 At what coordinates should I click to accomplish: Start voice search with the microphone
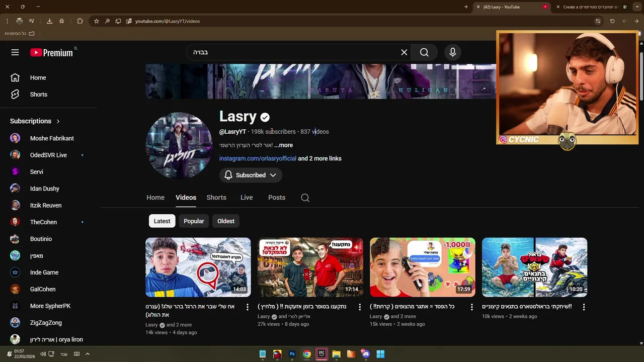click(x=453, y=52)
